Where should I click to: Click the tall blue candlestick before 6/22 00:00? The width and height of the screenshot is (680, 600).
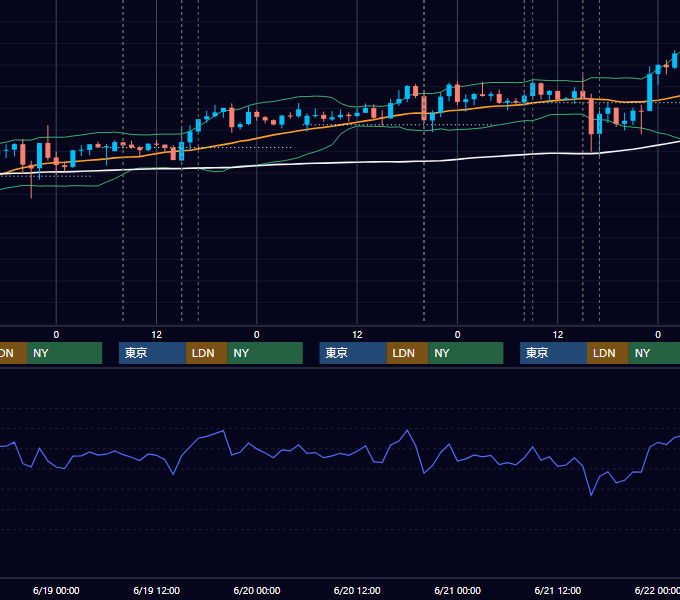pos(650,92)
